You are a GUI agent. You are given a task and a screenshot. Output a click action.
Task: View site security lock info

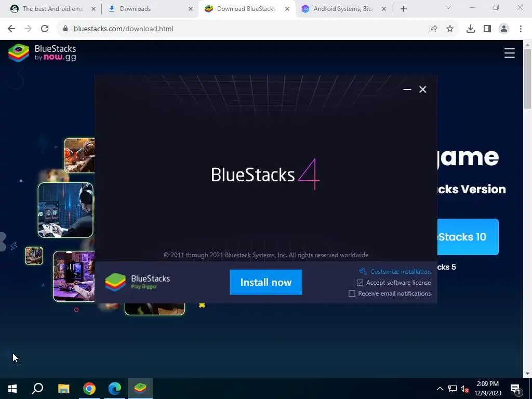[x=65, y=29]
